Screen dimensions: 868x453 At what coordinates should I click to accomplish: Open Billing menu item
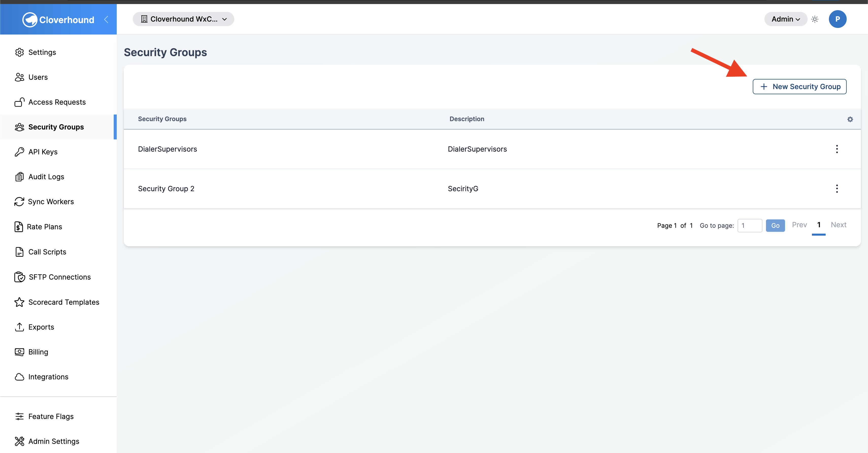pos(58,352)
